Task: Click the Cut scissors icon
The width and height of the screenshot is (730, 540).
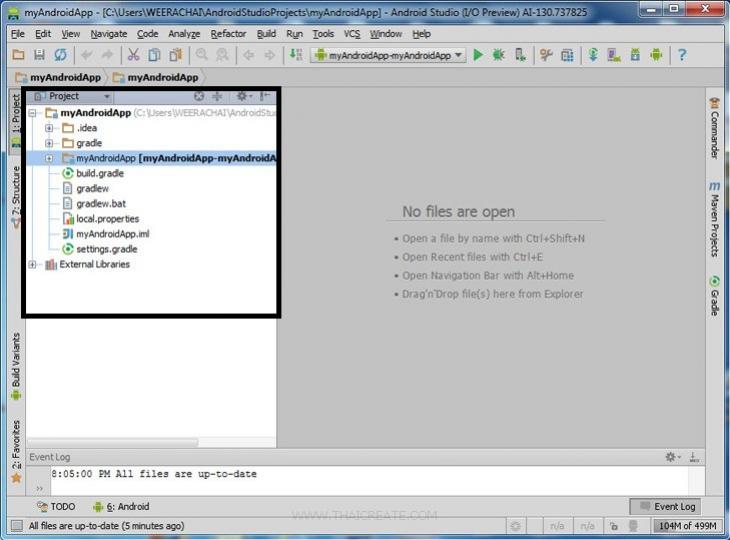Action: (x=134, y=55)
